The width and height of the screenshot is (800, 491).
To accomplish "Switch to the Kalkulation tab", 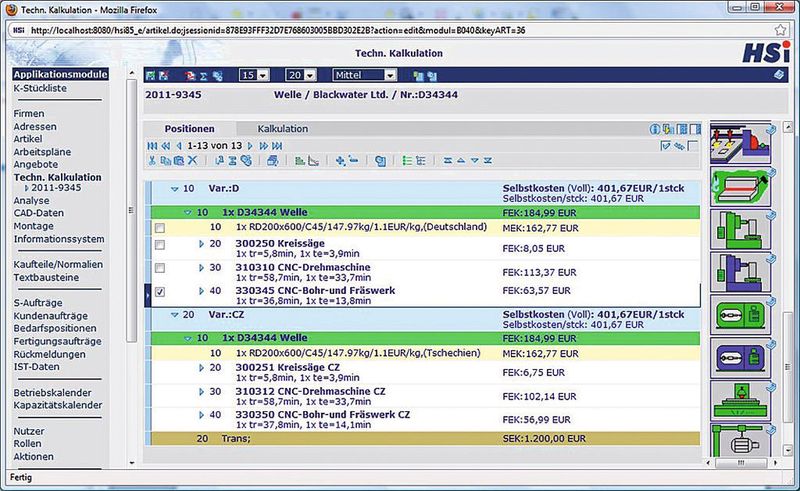I will point(282,129).
